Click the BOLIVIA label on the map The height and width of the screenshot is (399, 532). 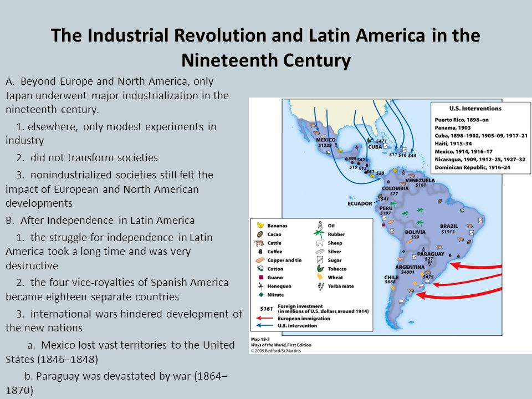point(415,232)
